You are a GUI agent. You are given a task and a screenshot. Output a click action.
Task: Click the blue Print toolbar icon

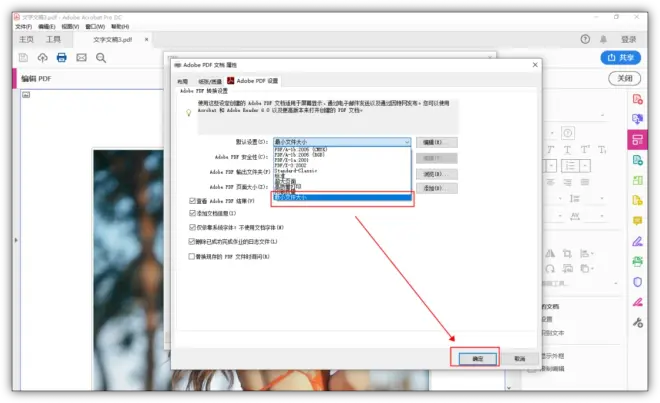pyautogui.click(x=61, y=57)
